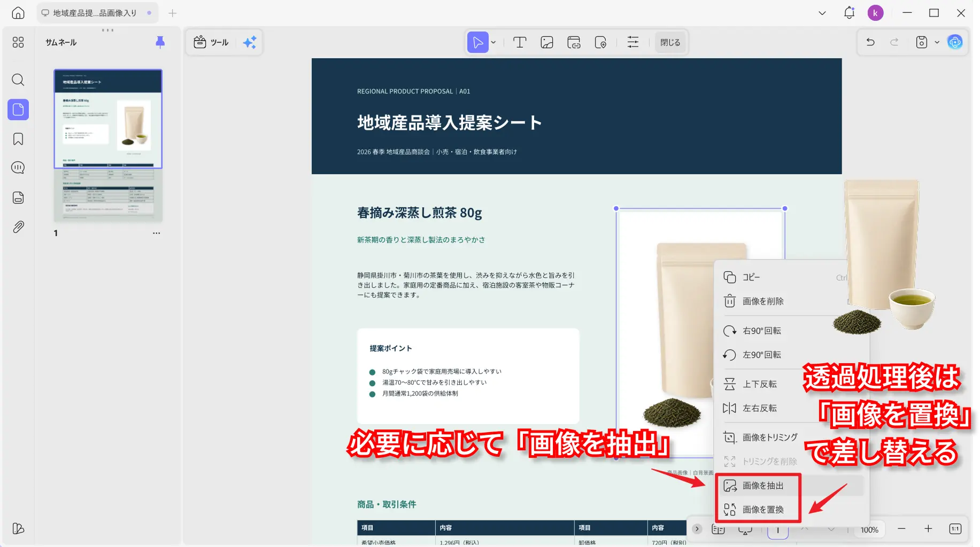Open the comments sidebar icon

18,168
